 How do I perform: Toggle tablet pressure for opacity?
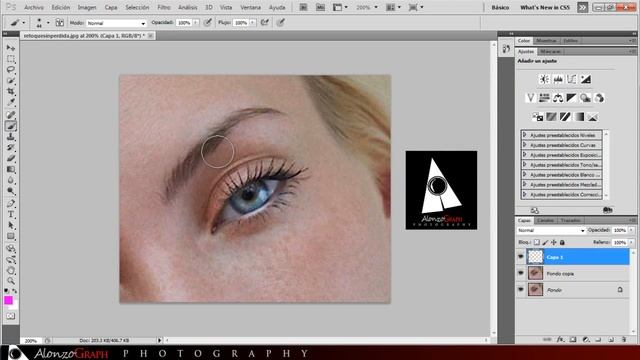point(207,22)
